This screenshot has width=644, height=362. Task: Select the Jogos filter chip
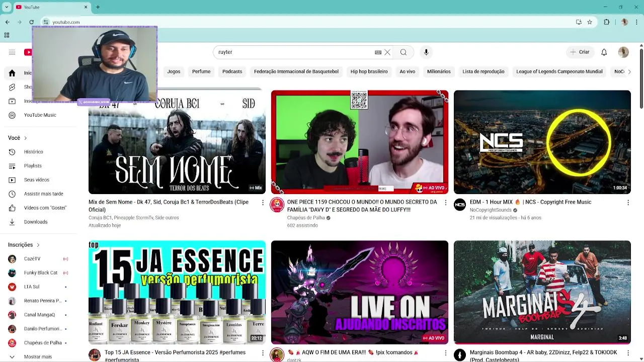pyautogui.click(x=174, y=72)
